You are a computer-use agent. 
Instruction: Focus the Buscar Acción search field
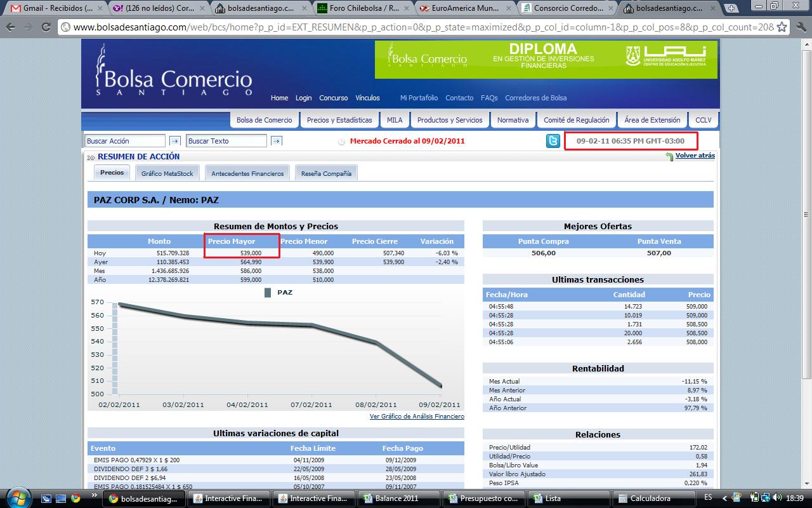click(x=125, y=141)
